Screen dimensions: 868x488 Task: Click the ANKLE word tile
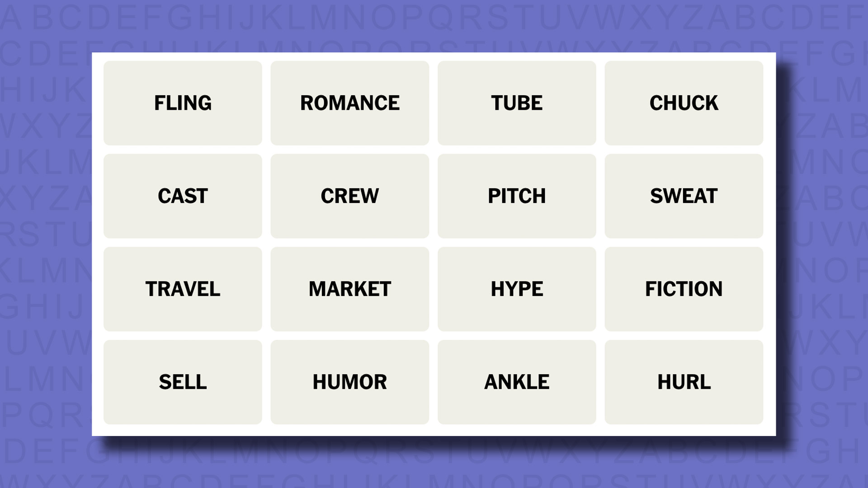point(517,382)
